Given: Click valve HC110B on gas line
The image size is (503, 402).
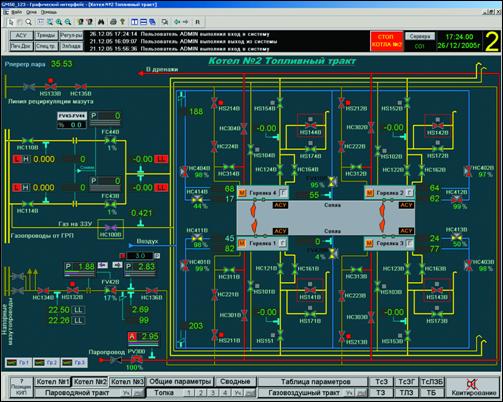Looking at the screenshot, I should tap(28, 141).
